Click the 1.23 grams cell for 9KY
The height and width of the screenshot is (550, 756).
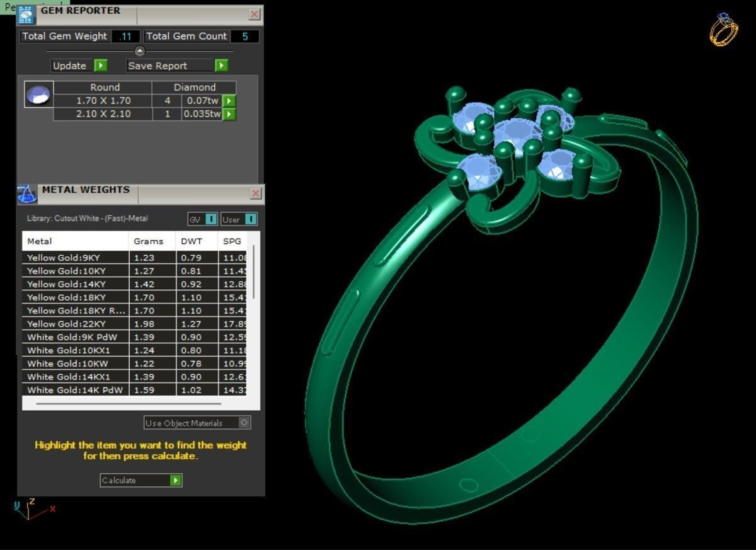(152, 257)
